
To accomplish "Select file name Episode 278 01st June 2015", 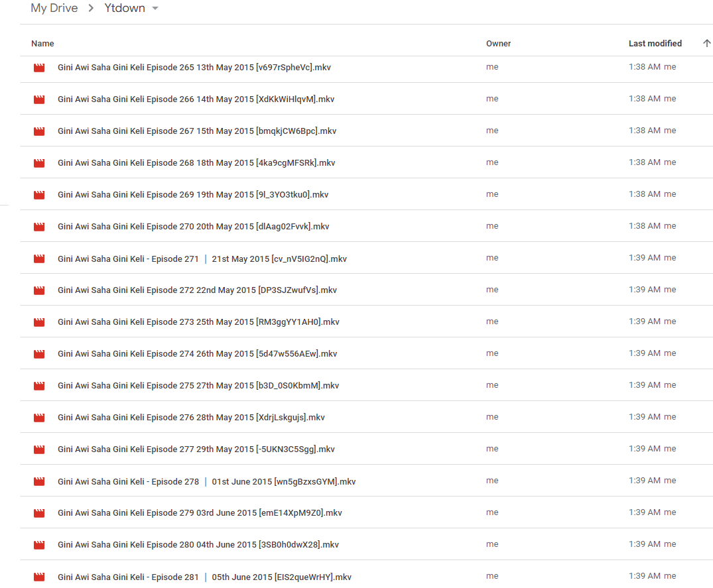I will (x=207, y=481).
